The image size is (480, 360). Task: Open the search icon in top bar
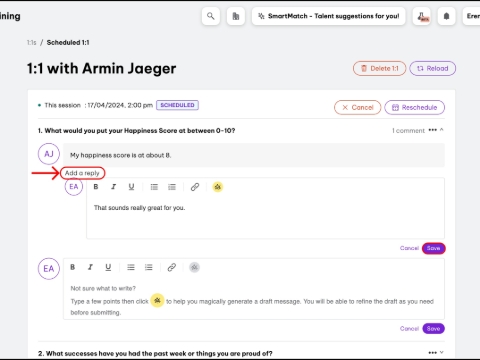pos(211,16)
